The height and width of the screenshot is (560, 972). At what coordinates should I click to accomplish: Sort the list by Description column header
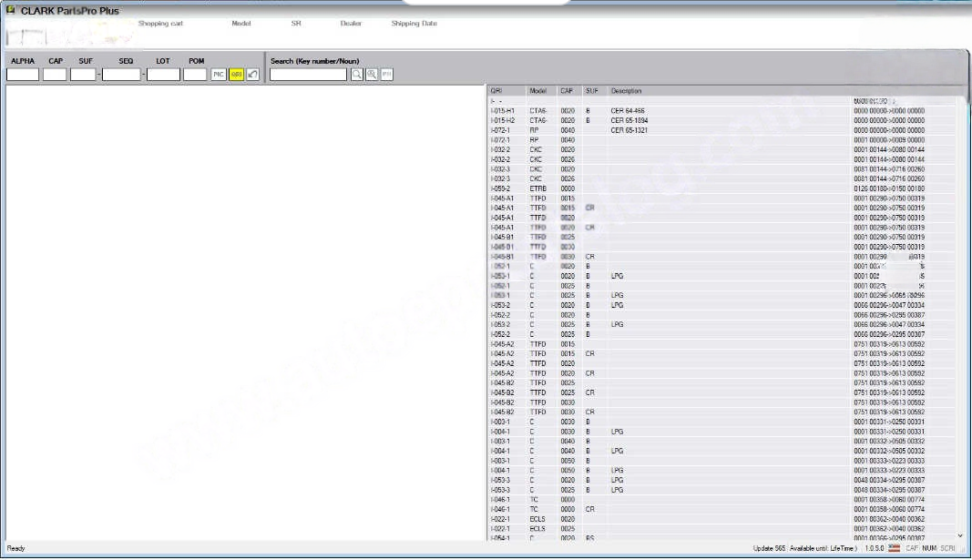[x=626, y=91]
